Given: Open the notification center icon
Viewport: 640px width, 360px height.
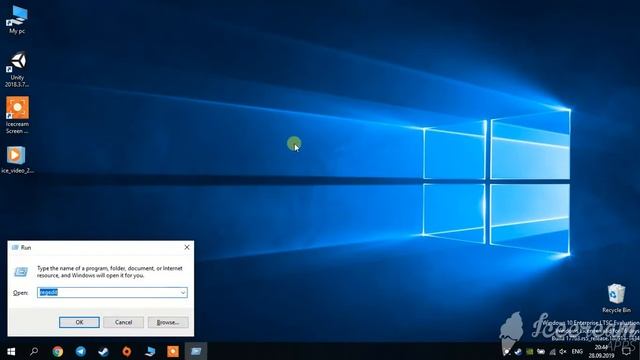Looking at the screenshot, I should 627,351.
